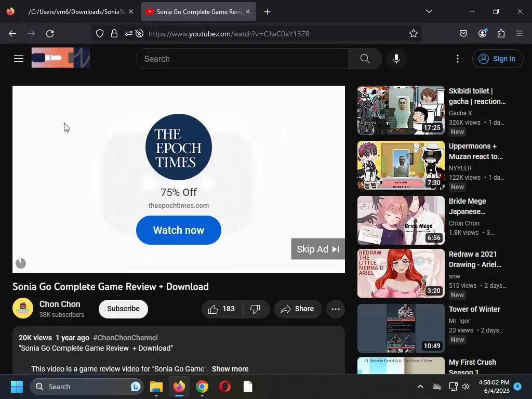532x399 pixels.
Task: Open the Windows Start menu
Action: coord(17,387)
